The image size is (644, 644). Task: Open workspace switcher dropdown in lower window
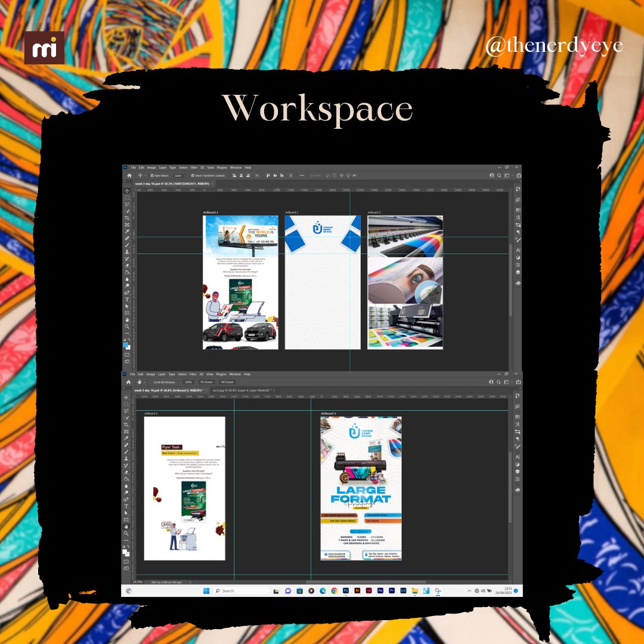(507, 382)
